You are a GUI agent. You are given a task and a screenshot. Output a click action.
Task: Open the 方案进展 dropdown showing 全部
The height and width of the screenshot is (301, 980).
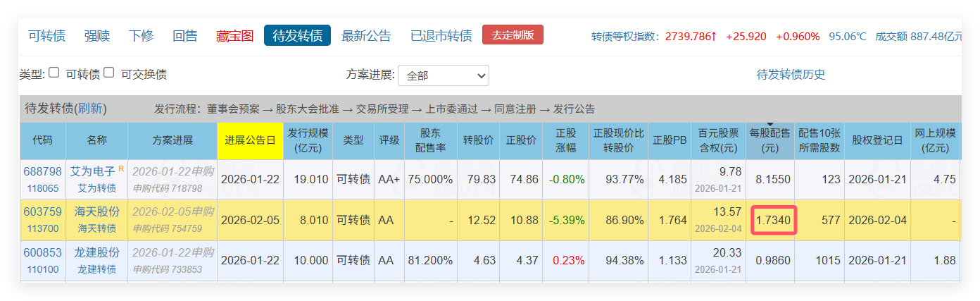[443, 75]
